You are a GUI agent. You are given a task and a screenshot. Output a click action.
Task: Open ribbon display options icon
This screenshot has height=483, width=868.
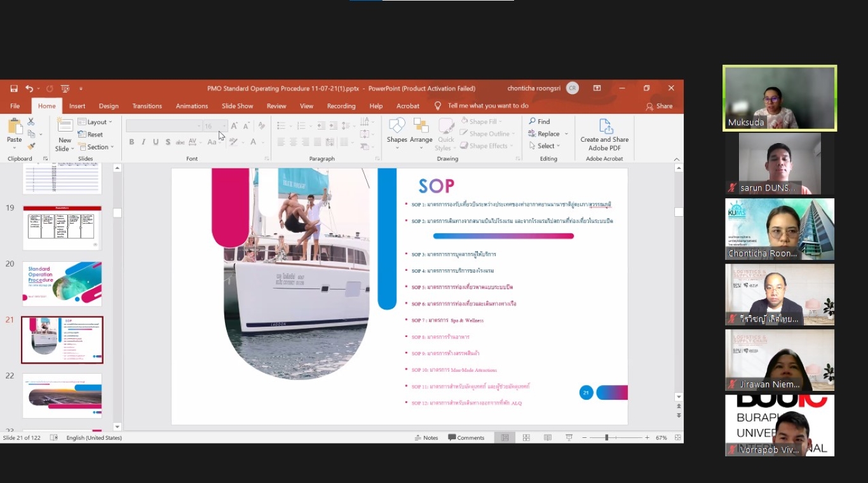click(597, 88)
